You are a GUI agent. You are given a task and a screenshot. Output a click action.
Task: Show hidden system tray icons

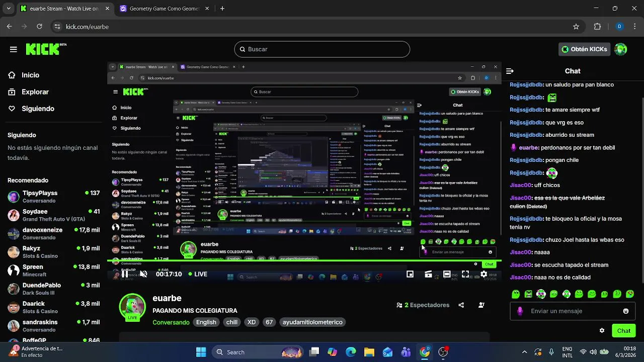click(524, 352)
